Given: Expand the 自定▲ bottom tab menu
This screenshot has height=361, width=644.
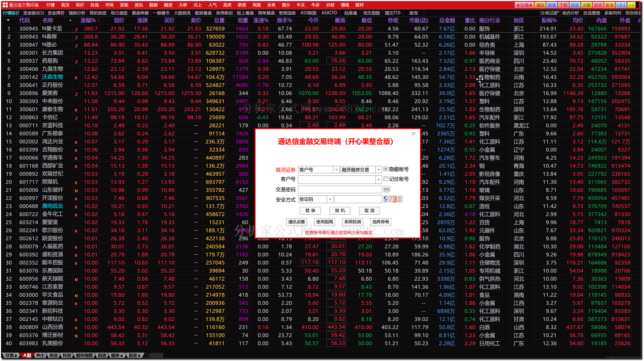Looking at the screenshot, I should [x=135, y=355].
